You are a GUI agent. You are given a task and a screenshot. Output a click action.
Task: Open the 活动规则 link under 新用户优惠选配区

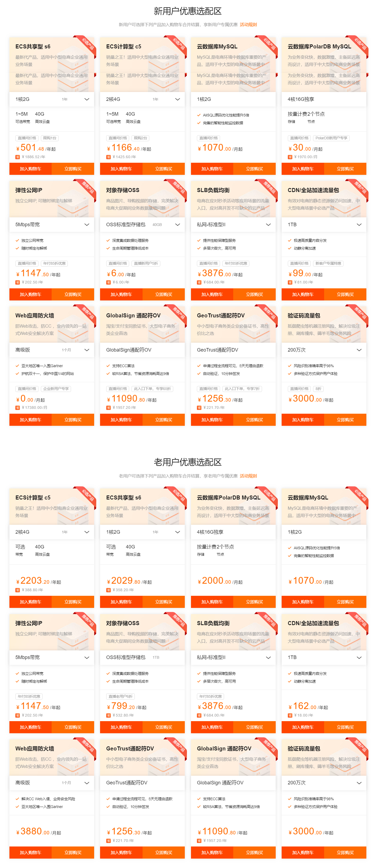tap(248, 24)
